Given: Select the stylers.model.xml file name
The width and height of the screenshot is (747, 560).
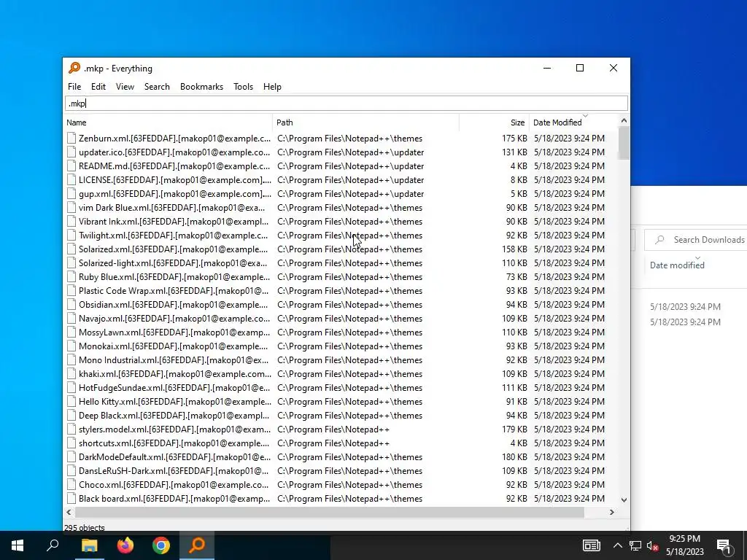Looking at the screenshot, I should (x=174, y=429).
